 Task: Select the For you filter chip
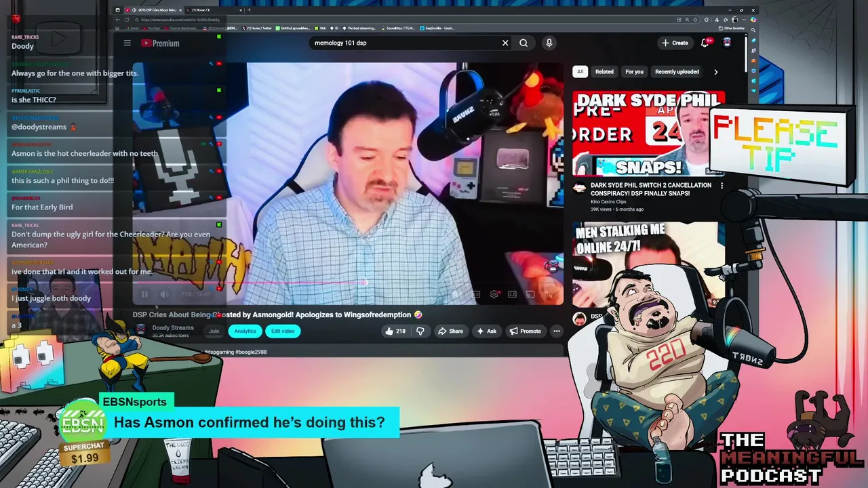click(634, 72)
